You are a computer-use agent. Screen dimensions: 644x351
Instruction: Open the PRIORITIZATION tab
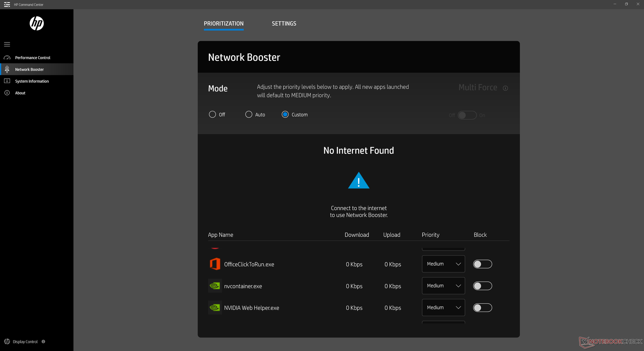224,24
